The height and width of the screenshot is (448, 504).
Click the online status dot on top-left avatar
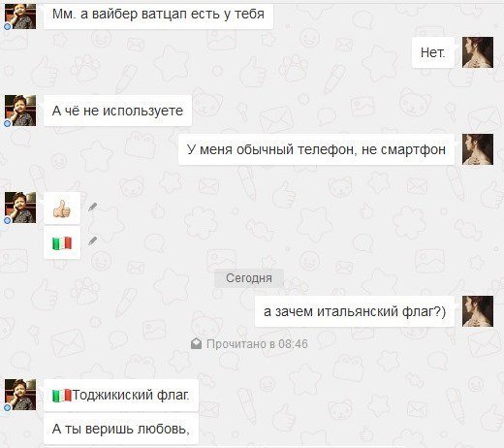click(7, 27)
